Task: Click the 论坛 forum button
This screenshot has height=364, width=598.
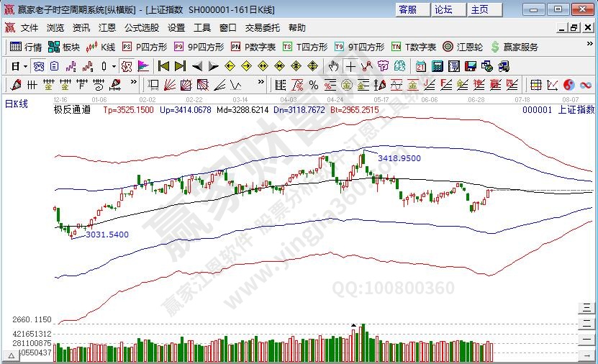Action: pyautogui.click(x=443, y=9)
